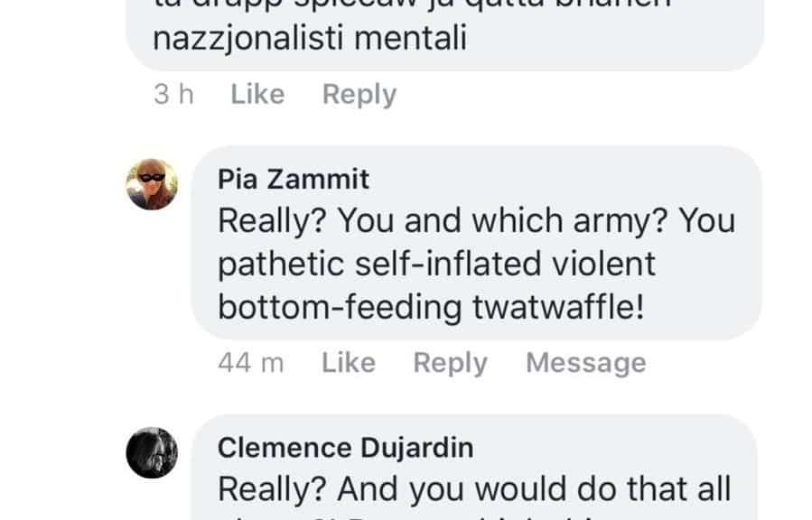This screenshot has height=520, width=812.
Task: Click the Clemence Dujardin name link
Action: (345, 448)
